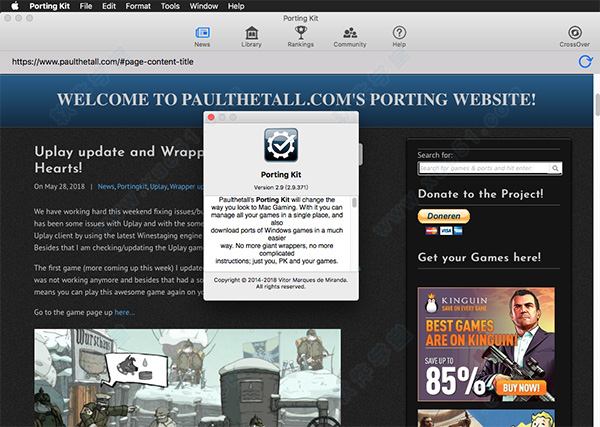
Task: Click the Help question mark icon
Action: coord(399,37)
